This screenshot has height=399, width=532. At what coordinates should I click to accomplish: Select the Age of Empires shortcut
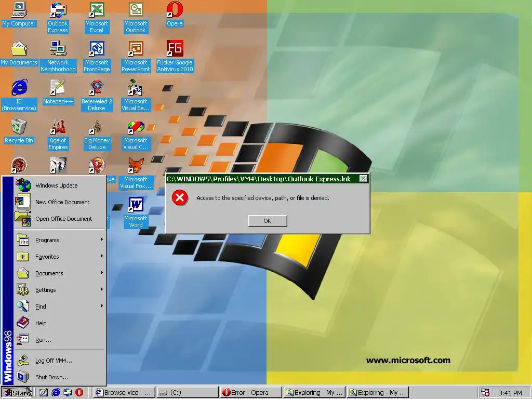pos(58,135)
